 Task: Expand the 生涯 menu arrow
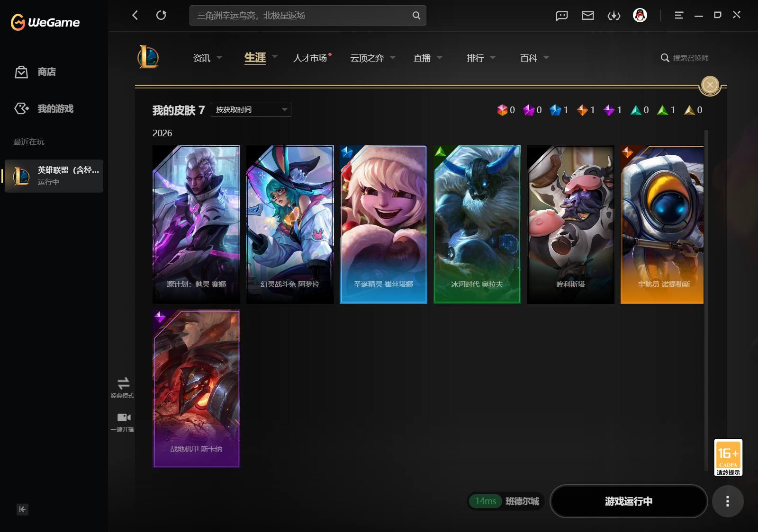click(x=275, y=56)
